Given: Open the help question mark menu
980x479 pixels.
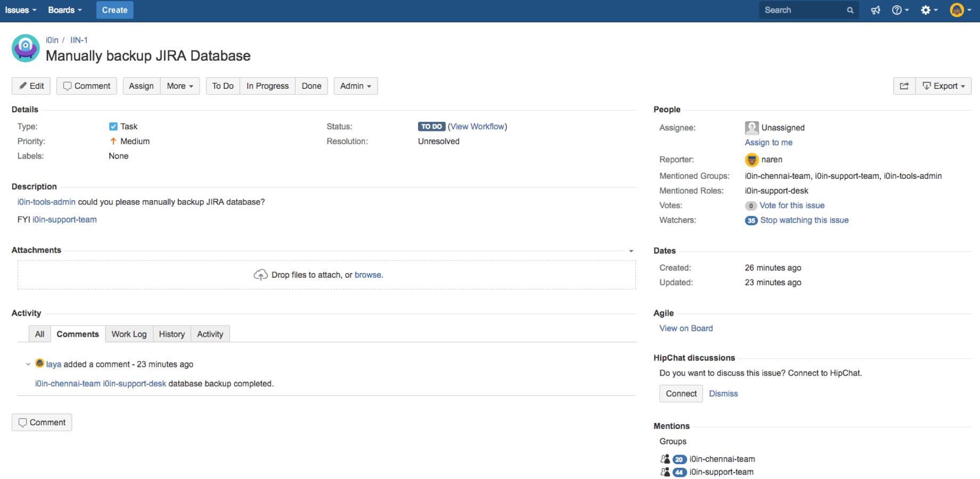Looking at the screenshot, I should coord(900,10).
